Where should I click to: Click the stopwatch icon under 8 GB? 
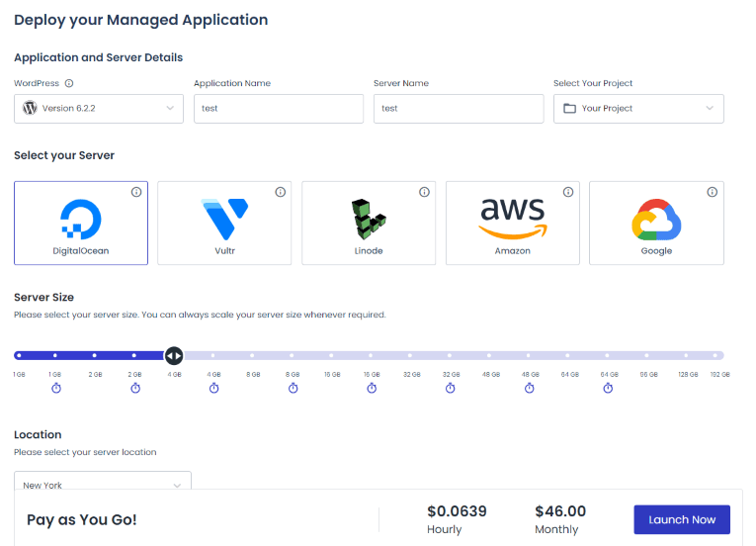pyautogui.click(x=294, y=388)
